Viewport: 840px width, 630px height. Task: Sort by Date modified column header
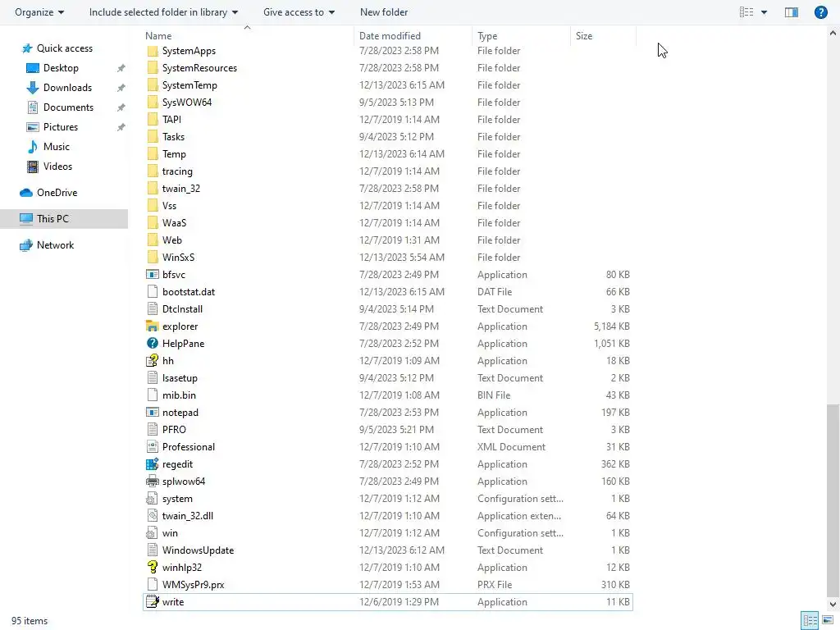(413, 36)
